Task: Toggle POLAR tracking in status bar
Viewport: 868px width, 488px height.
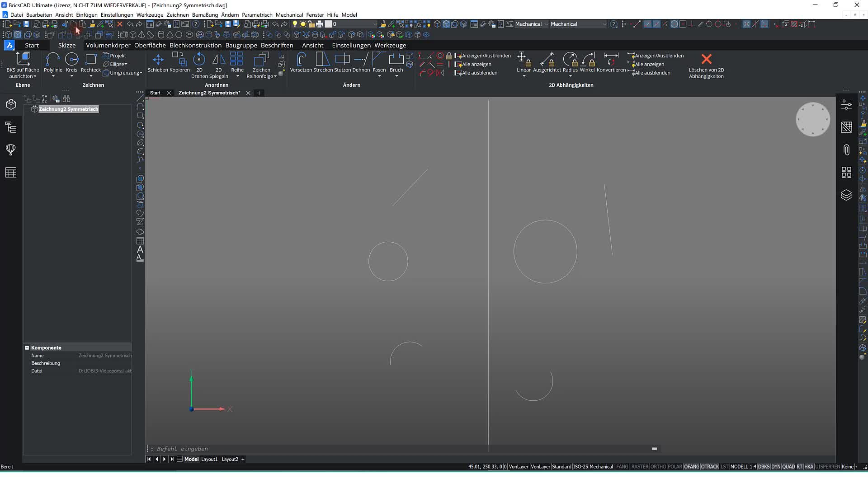Action: 675,467
